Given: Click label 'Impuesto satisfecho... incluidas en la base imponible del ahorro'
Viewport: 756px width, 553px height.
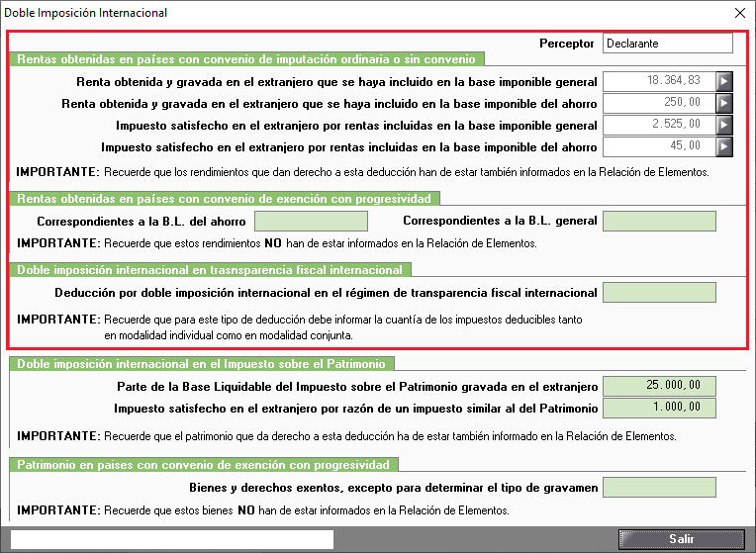Looking at the screenshot, I should (349, 147).
